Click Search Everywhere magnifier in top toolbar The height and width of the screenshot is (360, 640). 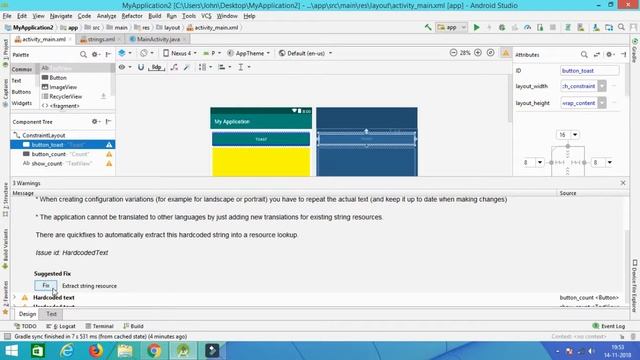621,27
